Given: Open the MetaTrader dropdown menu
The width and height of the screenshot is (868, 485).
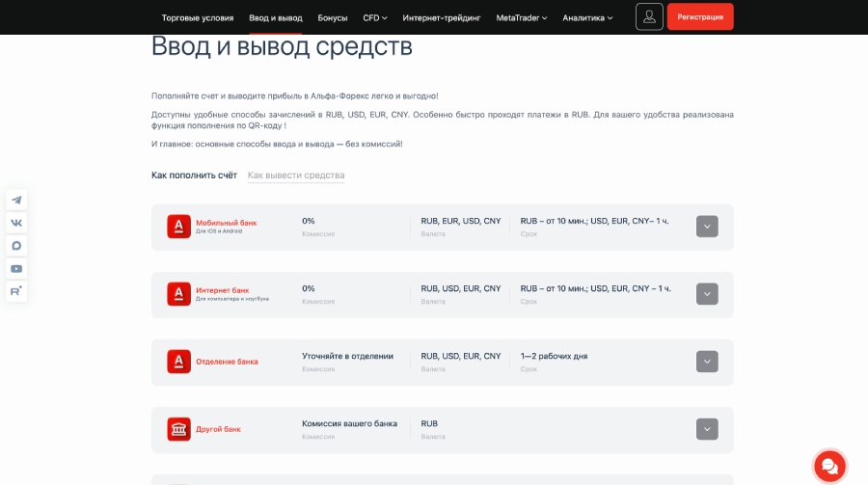Looking at the screenshot, I should coord(522,17).
